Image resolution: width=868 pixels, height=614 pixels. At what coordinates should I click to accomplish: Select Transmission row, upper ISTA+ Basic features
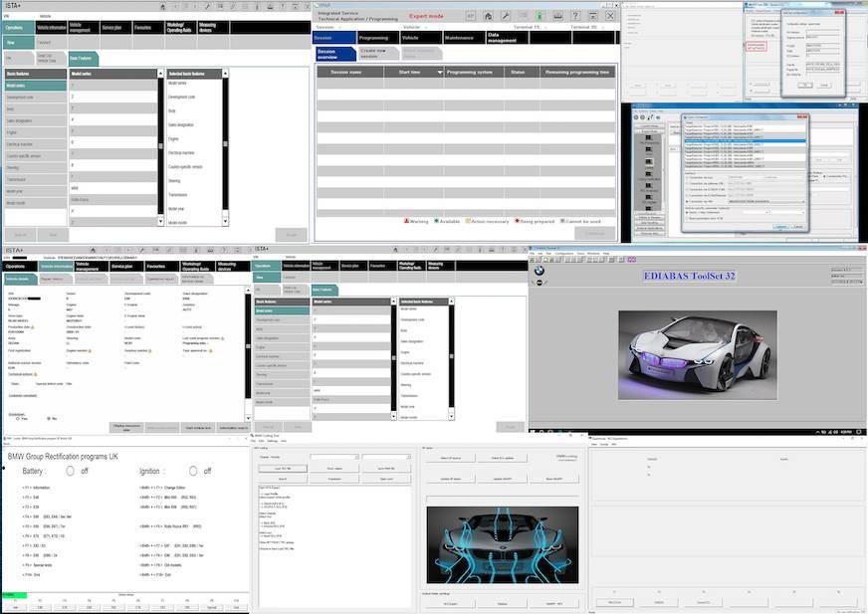[x=35, y=179]
